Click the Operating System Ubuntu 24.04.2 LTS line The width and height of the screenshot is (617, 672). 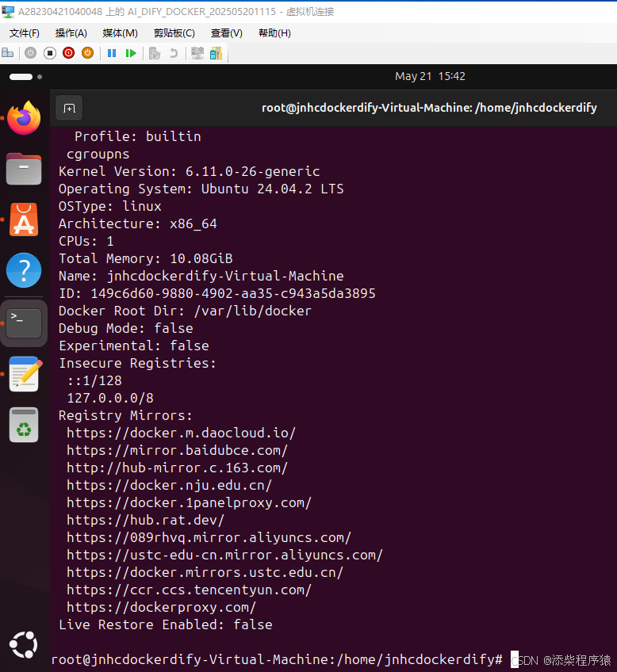201,189
